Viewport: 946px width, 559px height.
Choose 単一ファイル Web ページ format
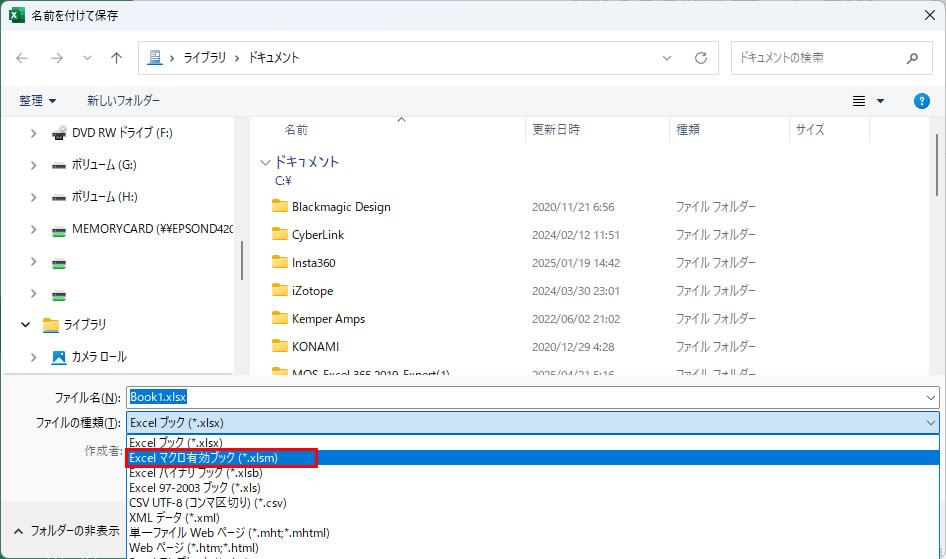pos(533,533)
